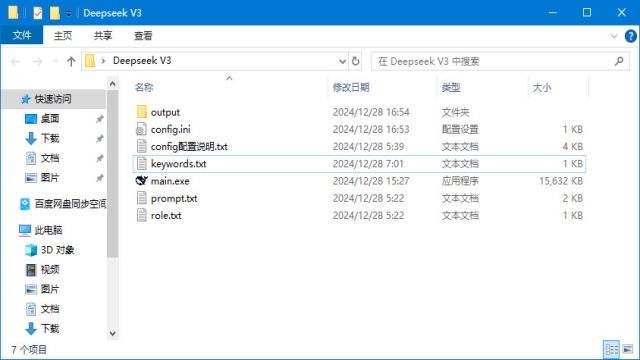Go up one folder level
This screenshot has height=360, width=640.
point(71,61)
